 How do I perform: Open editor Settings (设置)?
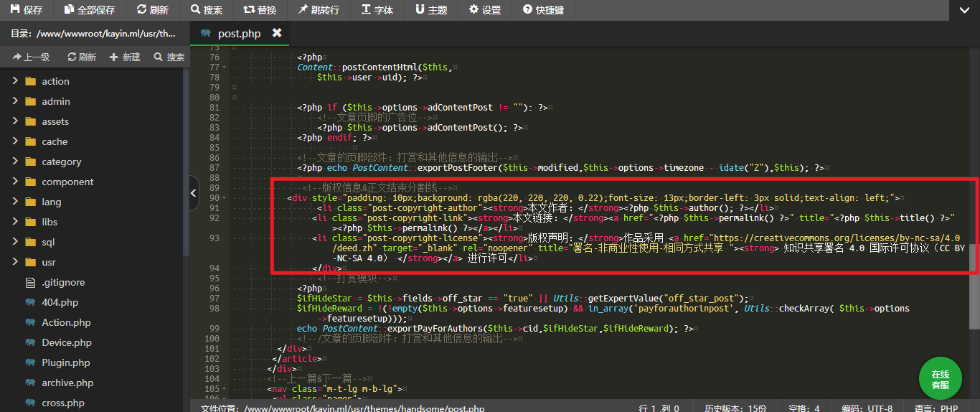(485, 10)
